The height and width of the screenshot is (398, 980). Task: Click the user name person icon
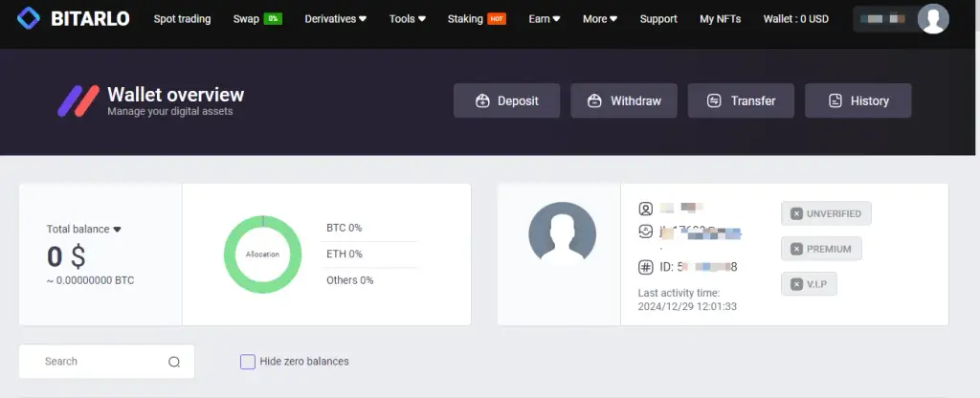click(x=646, y=209)
